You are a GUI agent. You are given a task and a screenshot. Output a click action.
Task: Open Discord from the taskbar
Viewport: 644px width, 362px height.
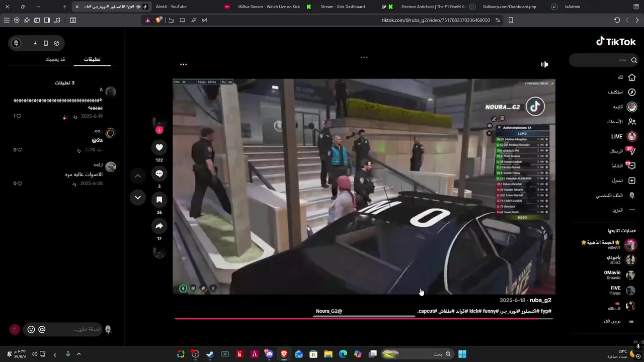coord(269,354)
